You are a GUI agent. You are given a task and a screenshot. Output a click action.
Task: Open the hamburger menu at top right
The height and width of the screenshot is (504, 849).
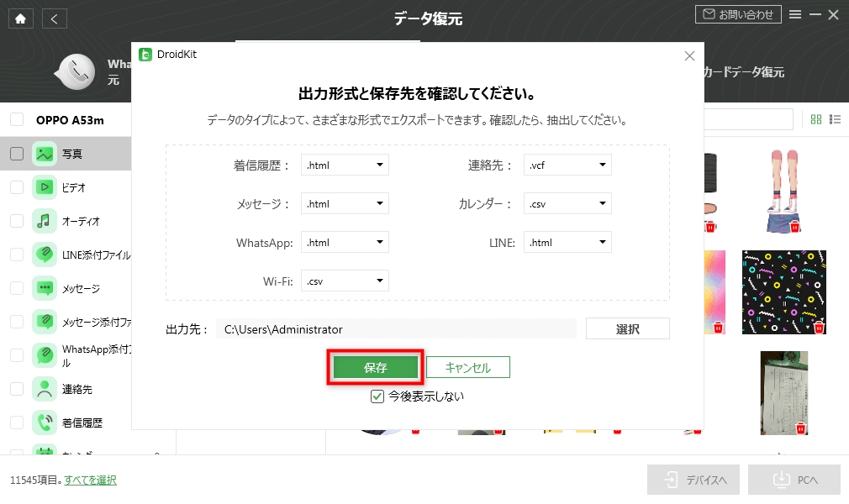794,14
